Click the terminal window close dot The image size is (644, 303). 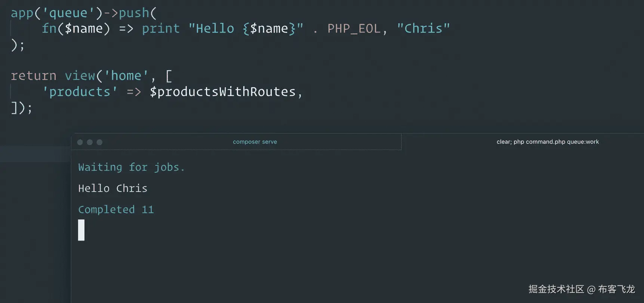(x=80, y=142)
